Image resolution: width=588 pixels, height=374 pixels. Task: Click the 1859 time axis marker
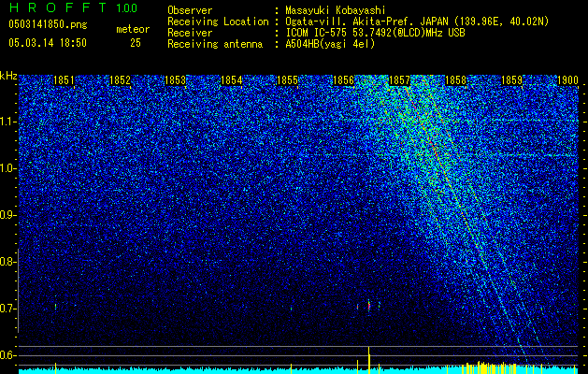511,80
